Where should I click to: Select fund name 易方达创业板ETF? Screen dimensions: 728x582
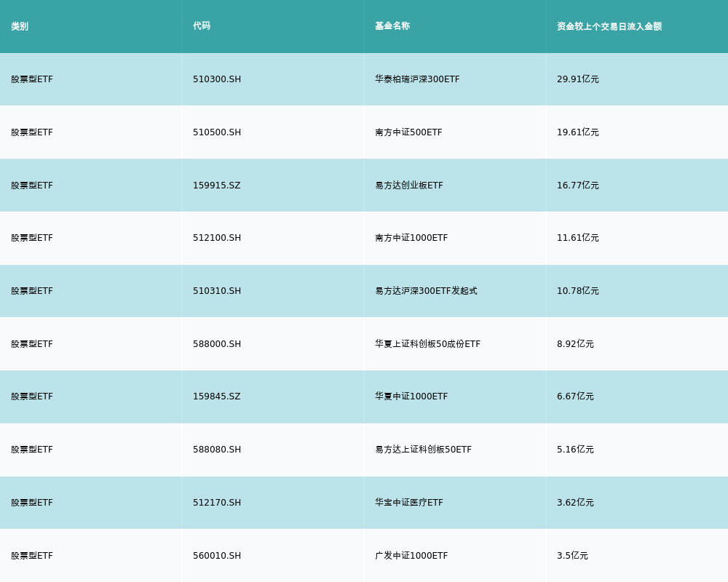coord(409,186)
